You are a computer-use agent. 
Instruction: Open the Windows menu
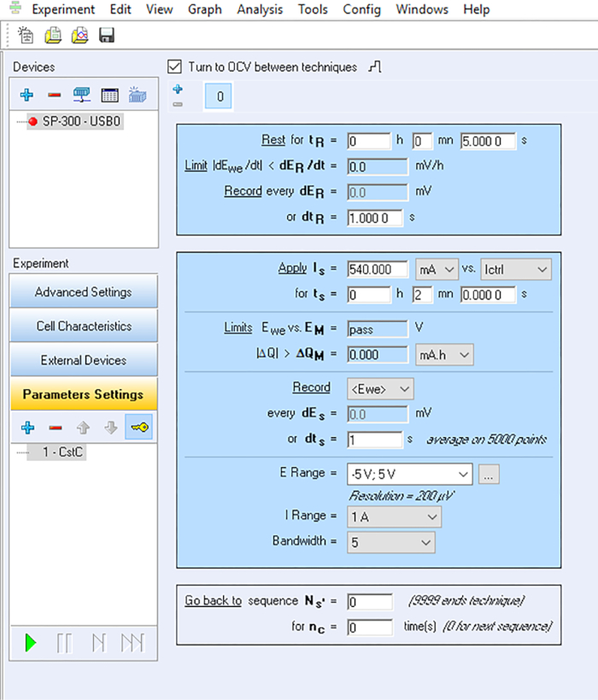422,9
